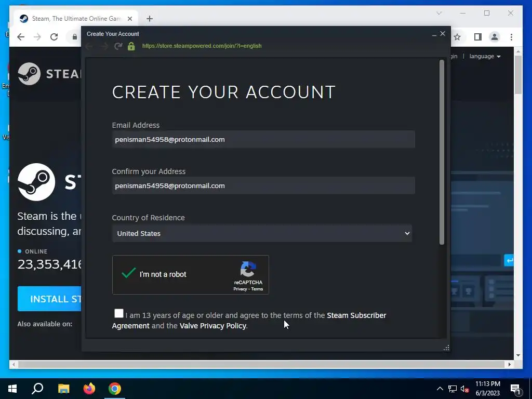Image resolution: width=532 pixels, height=399 pixels.
Task: Select the Steam browser tab
Action: 76,19
